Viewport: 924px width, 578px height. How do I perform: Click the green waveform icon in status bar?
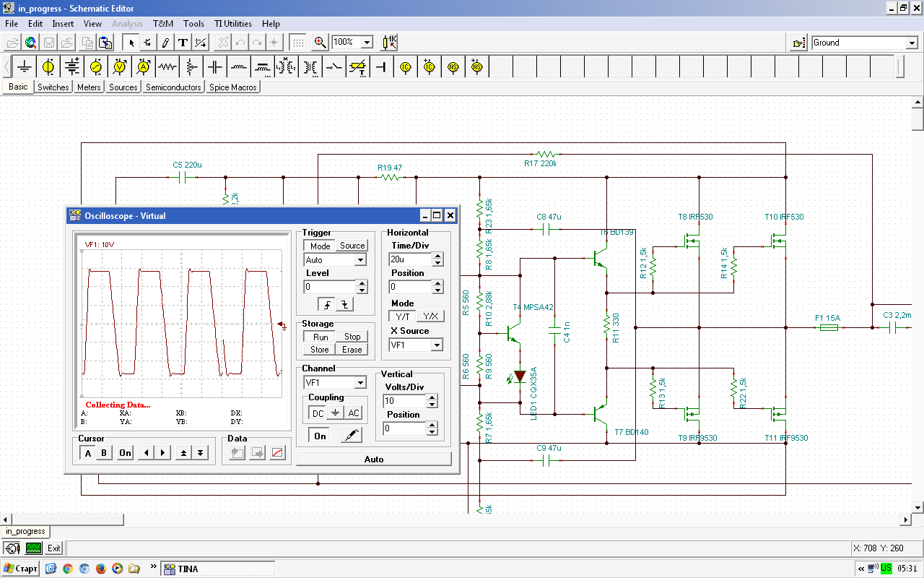pos(34,548)
